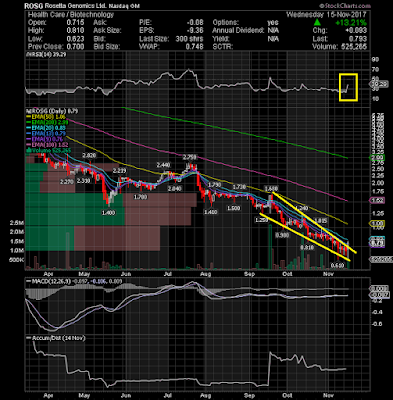Click the EMA(20) cyan legend entry
This screenshot has height=400, width=393.
click(x=46, y=128)
